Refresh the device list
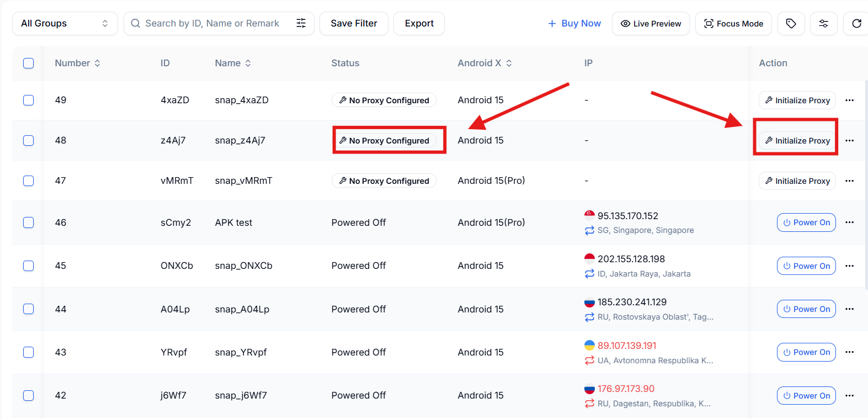 point(856,23)
